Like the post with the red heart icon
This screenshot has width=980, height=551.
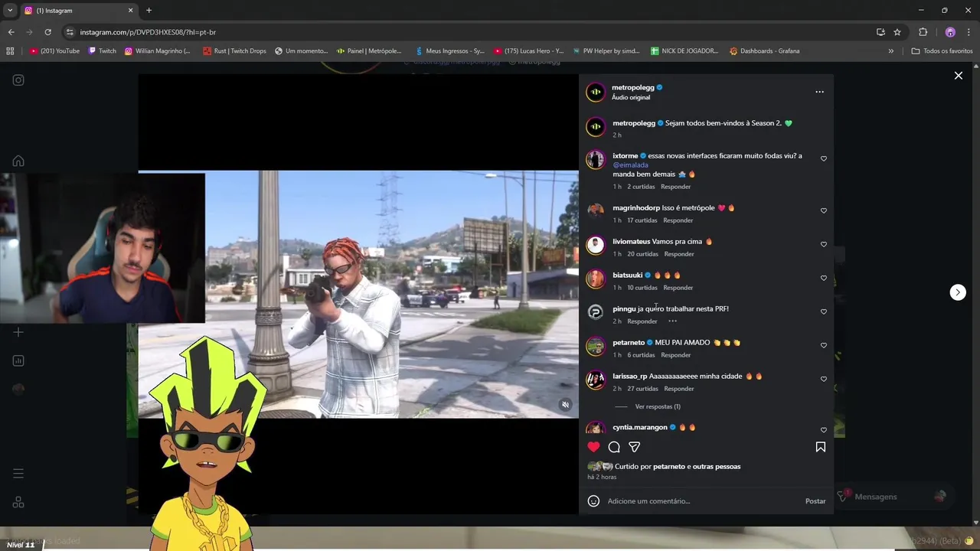tap(593, 447)
